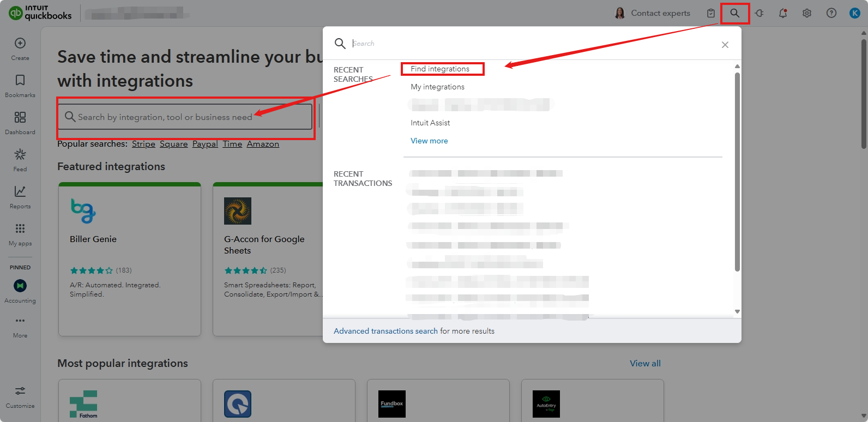
Task: Open My apps in the sidebar
Action: point(20,234)
